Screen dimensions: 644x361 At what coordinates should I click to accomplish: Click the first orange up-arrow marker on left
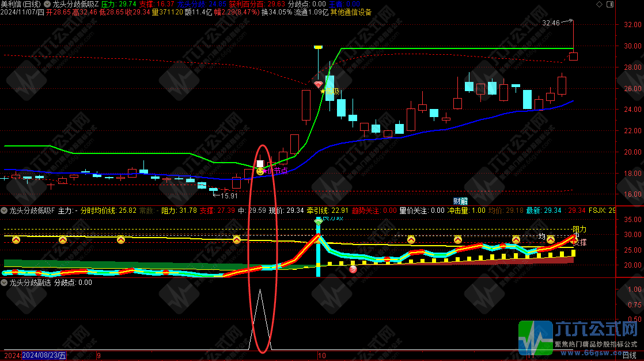17,239
